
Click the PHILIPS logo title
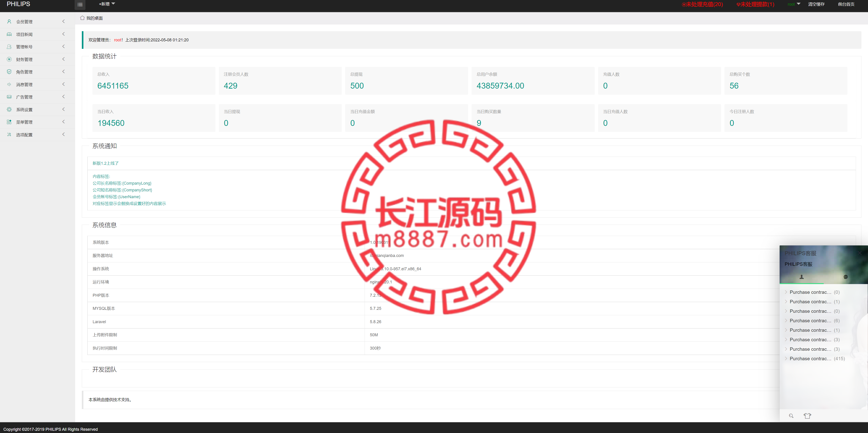[x=18, y=4]
